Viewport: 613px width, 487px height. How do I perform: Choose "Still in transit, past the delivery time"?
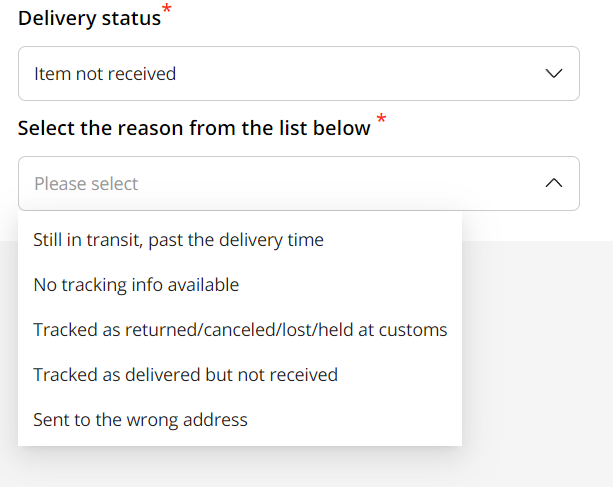[178, 240]
